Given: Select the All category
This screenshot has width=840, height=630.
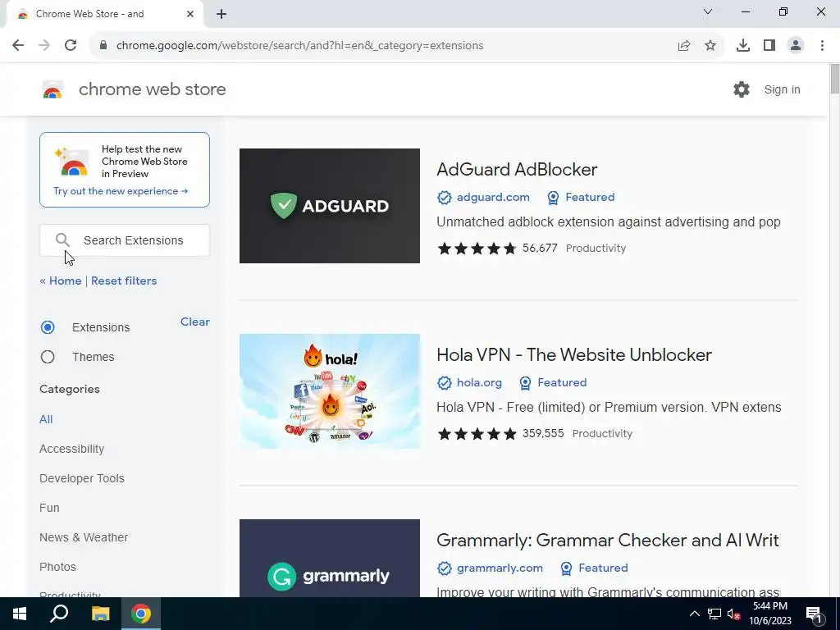Looking at the screenshot, I should pos(46,419).
